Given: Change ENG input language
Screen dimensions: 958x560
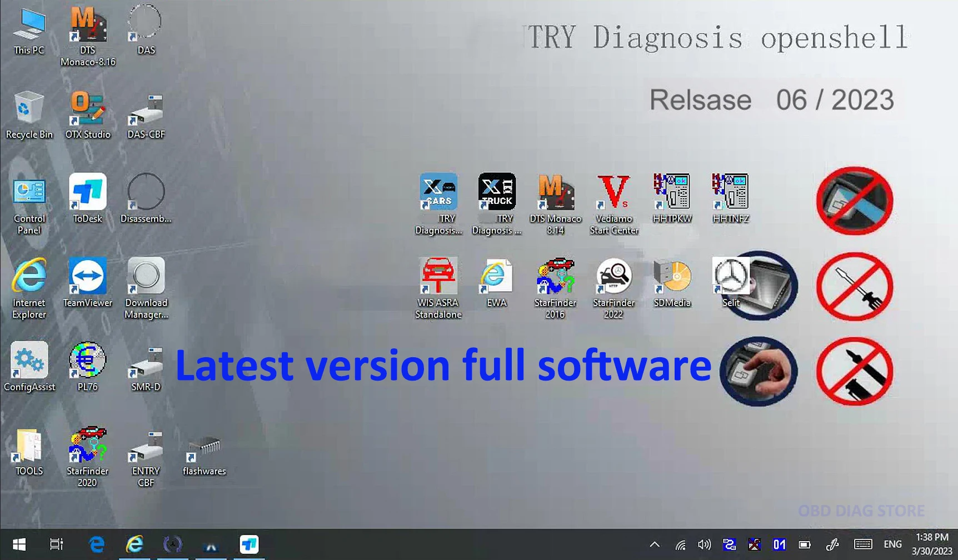Looking at the screenshot, I should [x=893, y=544].
